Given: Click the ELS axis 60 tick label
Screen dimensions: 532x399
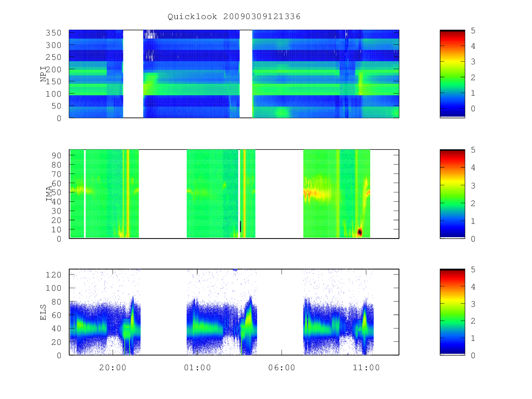Looking at the screenshot, I should click(x=57, y=315).
